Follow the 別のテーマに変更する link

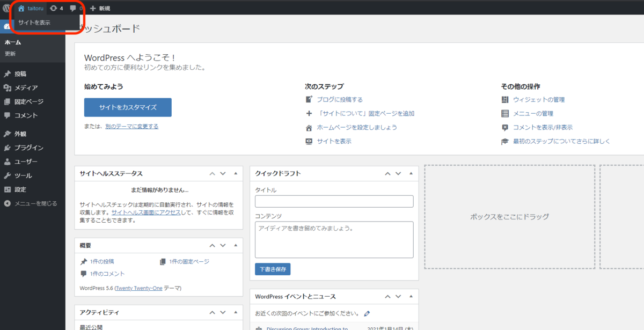pos(131,127)
